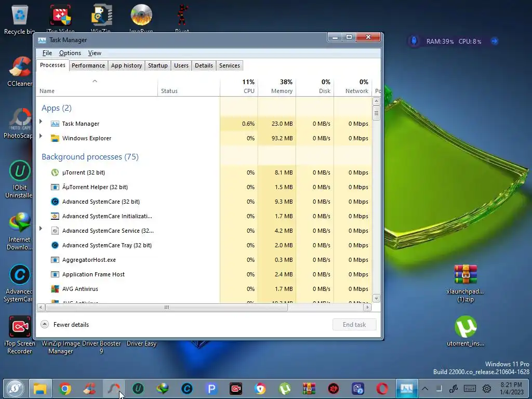Open the File menu
This screenshot has height=399, width=532.
47,53
